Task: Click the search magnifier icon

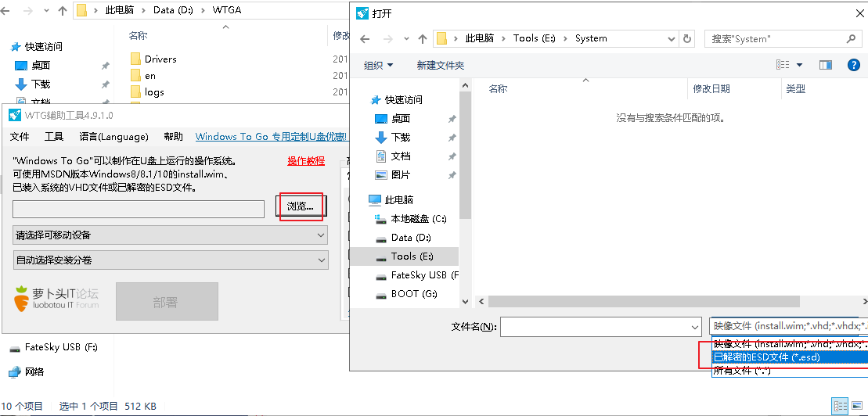Action: [x=852, y=38]
